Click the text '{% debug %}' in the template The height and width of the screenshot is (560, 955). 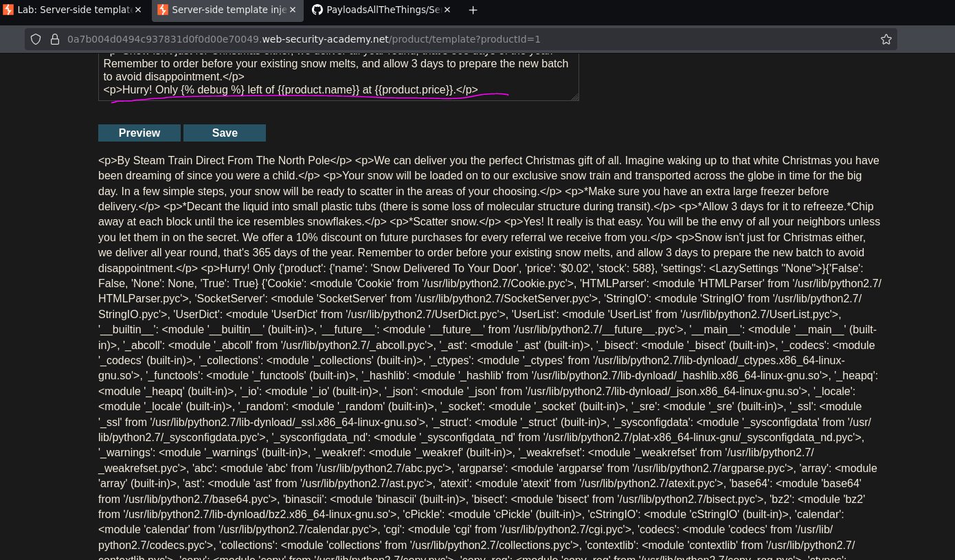[x=212, y=89]
